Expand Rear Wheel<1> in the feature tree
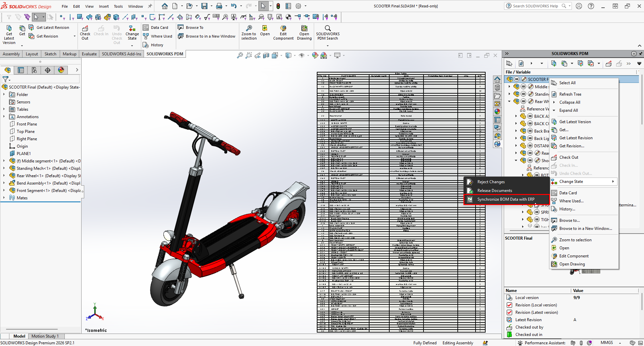 pyautogui.click(x=4, y=176)
